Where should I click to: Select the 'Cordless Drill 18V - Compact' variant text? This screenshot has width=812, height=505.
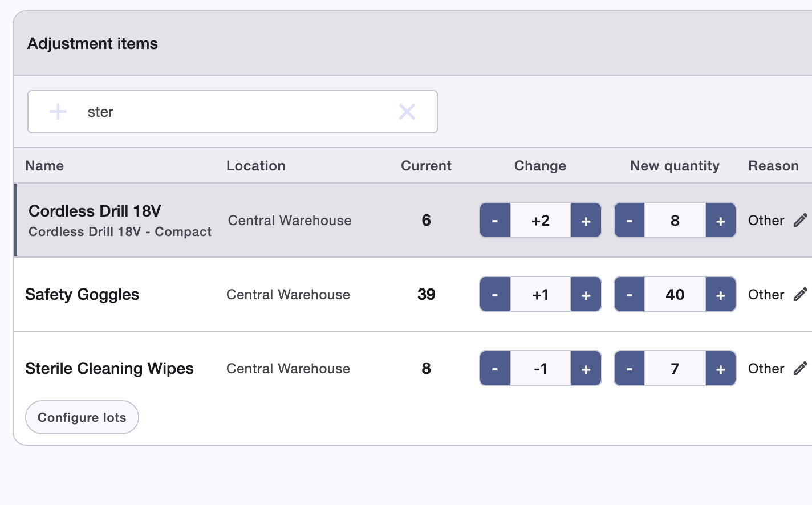(120, 231)
